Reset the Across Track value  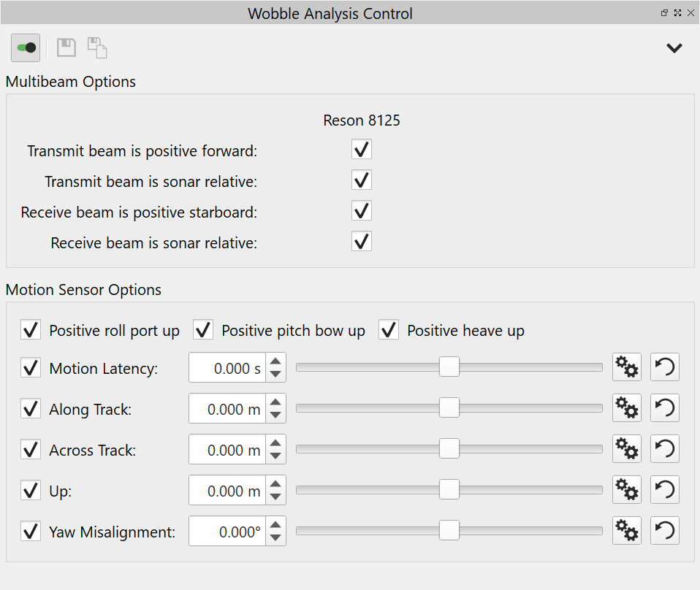664,449
